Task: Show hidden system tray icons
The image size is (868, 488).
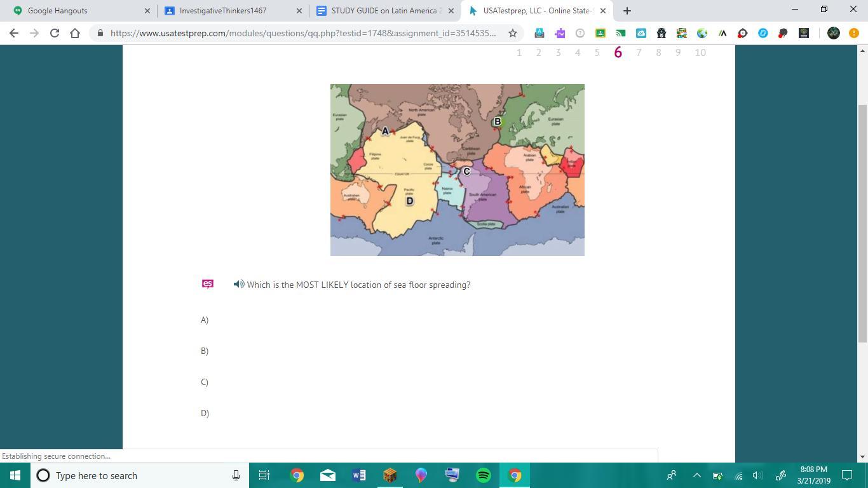Action: point(696,475)
